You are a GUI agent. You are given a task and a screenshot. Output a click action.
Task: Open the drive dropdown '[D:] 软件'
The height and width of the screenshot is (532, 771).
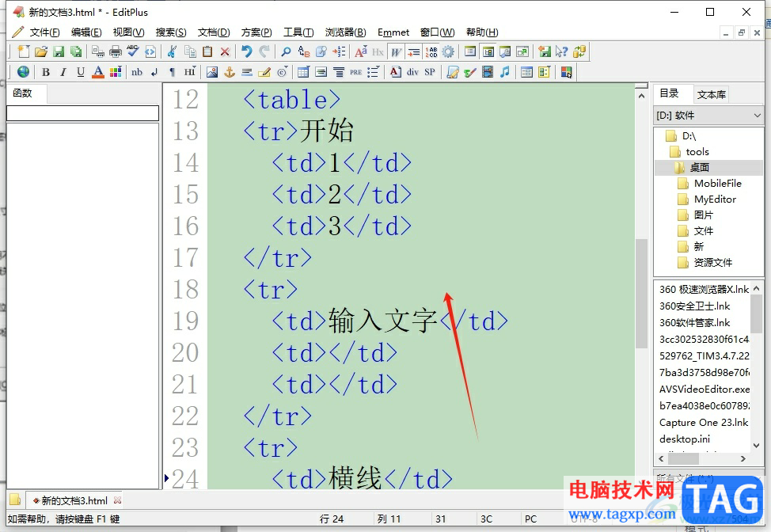click(708, 115)
